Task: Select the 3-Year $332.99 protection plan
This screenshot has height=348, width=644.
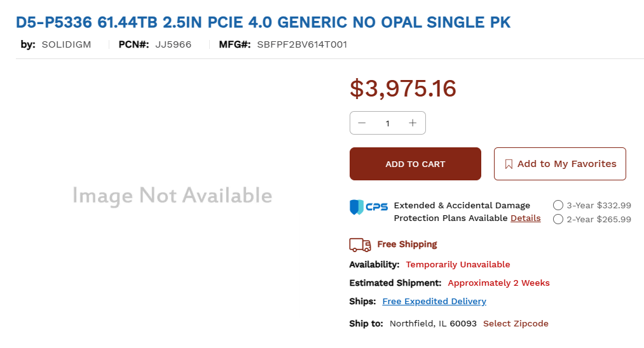Action: 558,205
